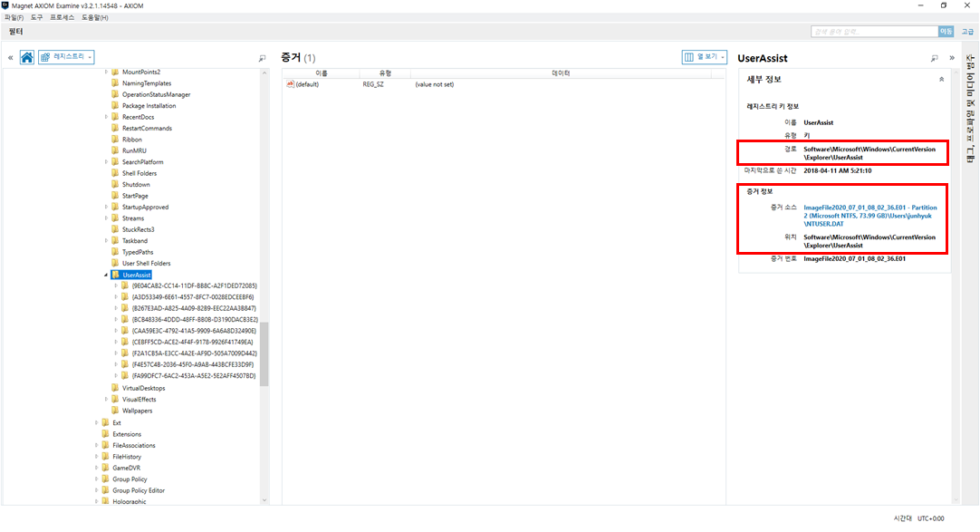Screen dimensions: 980x532
Task: Sort by the 이름 column header
Action: [x=322, y=73]
